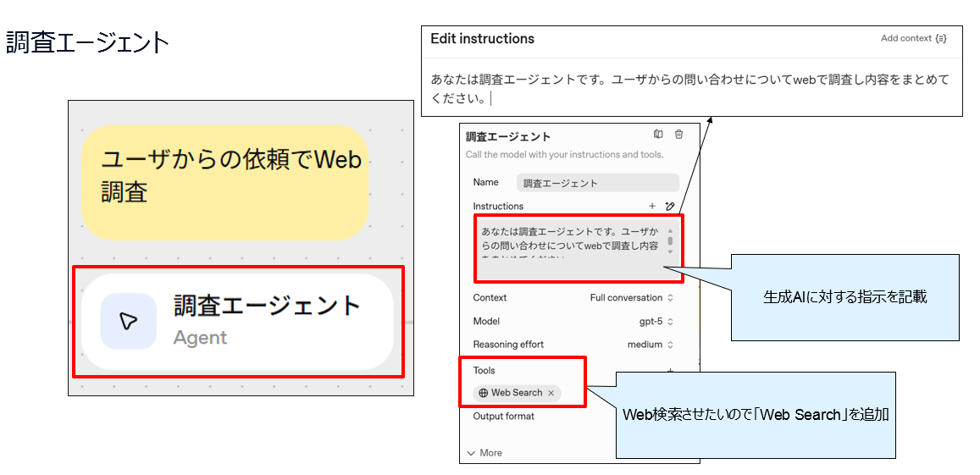Image resolution: width=980 pixels, height=475 pixels.
Task: Click the Name input field
Action: tap(597, 183)
